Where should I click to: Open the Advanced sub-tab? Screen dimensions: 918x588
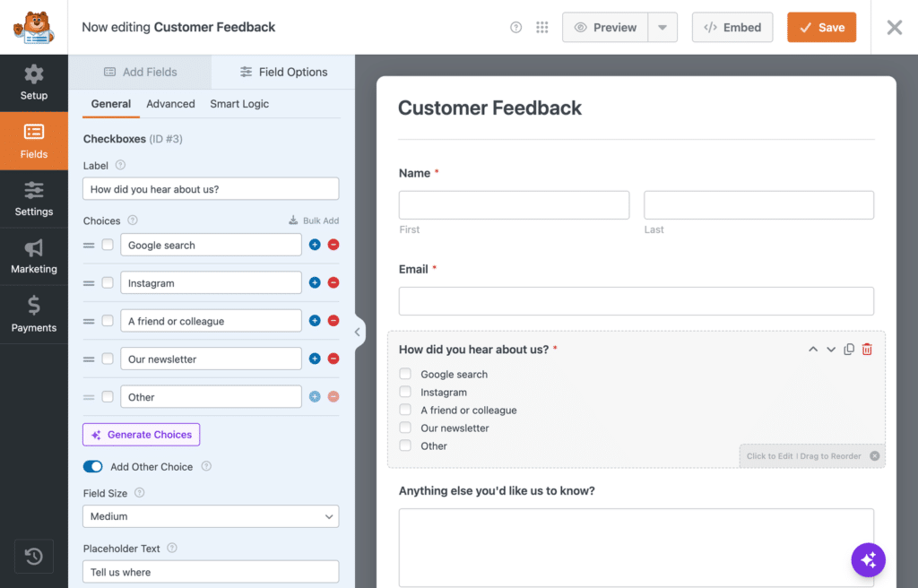pyautogui.click(x=170, y=104)
